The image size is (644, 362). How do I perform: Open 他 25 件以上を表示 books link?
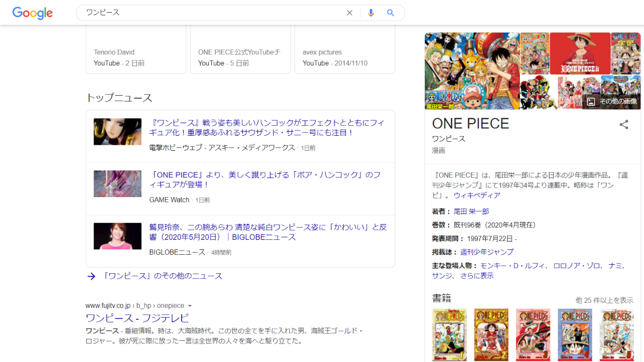[604, 300]
